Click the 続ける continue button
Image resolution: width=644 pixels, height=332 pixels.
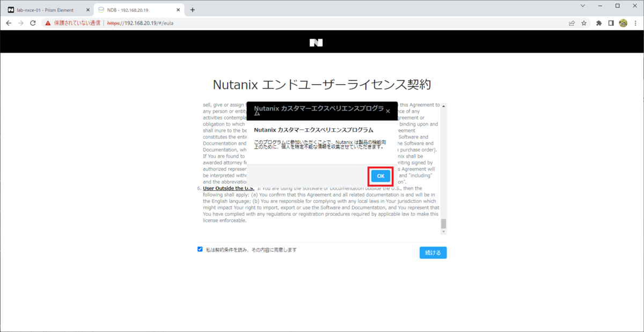pyautogui.click(x=433, y=253)
